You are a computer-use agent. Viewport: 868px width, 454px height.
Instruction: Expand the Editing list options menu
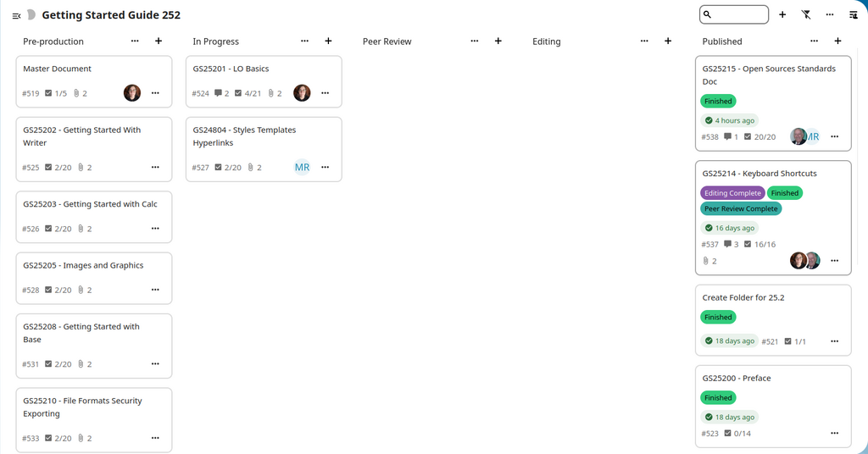[x=644, y=42]
